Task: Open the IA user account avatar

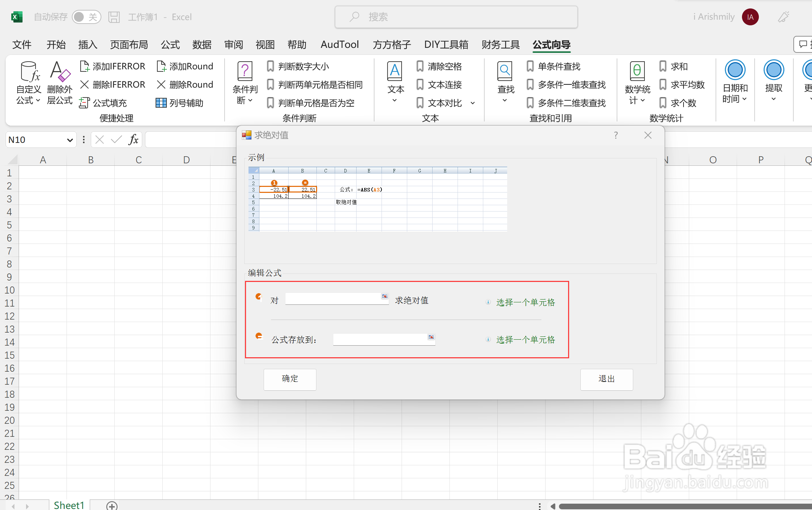Action: point(750,17)
